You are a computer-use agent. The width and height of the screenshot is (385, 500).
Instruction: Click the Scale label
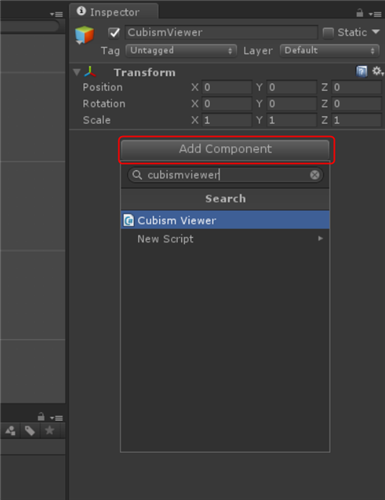(96, 120)
